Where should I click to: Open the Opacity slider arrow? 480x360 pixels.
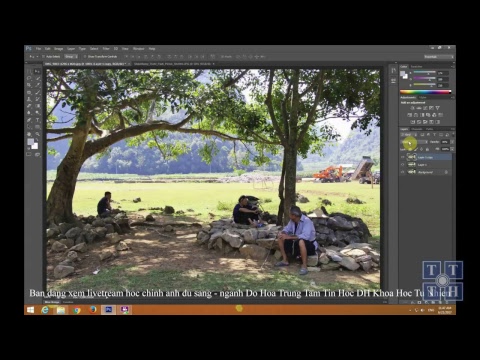pos(452,142)
